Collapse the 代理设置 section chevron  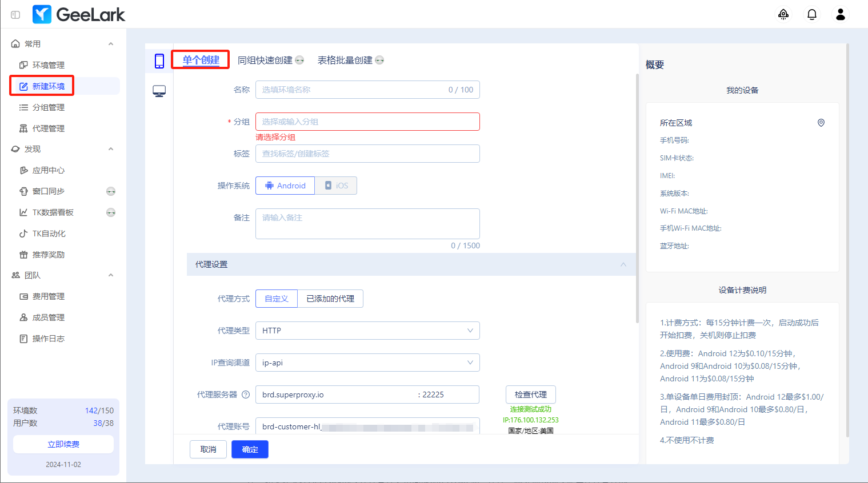coord(623,264)
